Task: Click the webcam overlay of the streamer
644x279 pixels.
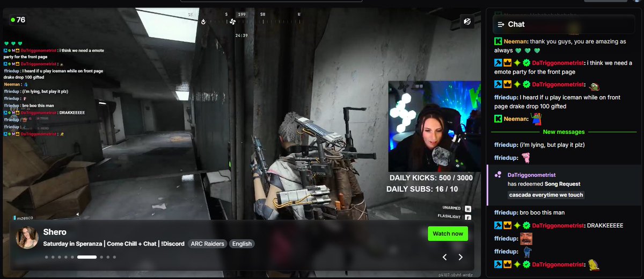Action: 435,126
